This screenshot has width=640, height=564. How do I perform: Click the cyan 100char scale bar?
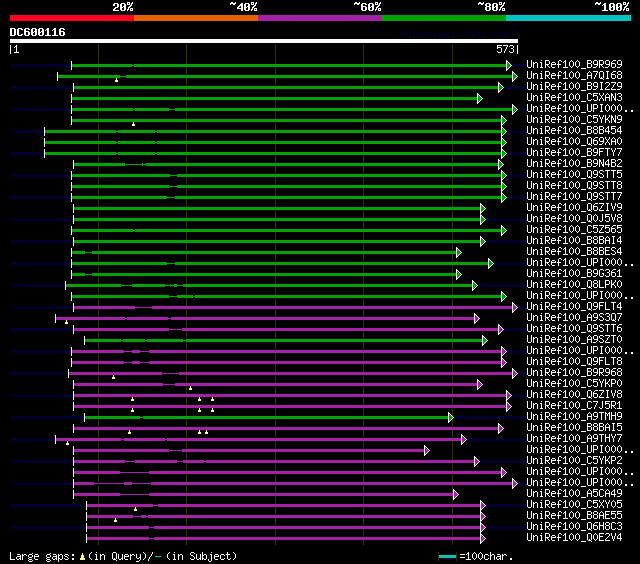click(447, 557)
